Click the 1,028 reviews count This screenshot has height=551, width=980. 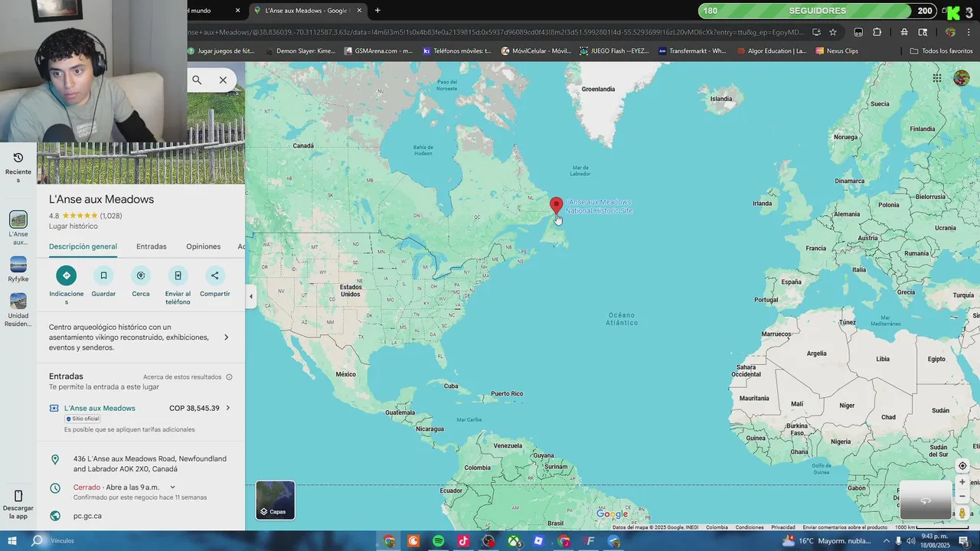[111, 216]
